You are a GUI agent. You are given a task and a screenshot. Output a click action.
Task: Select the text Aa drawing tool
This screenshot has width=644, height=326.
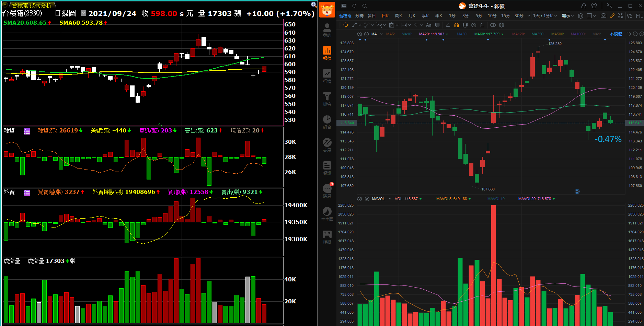point(428,25)
